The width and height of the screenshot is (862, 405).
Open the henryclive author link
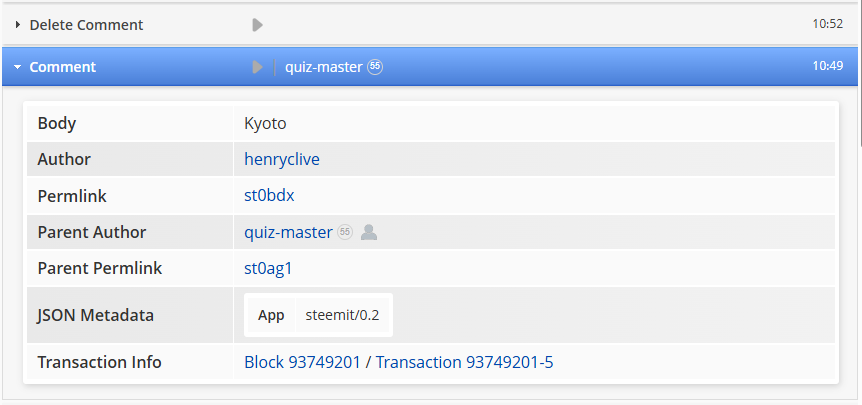pyautogui.click(x=282, y=159)
